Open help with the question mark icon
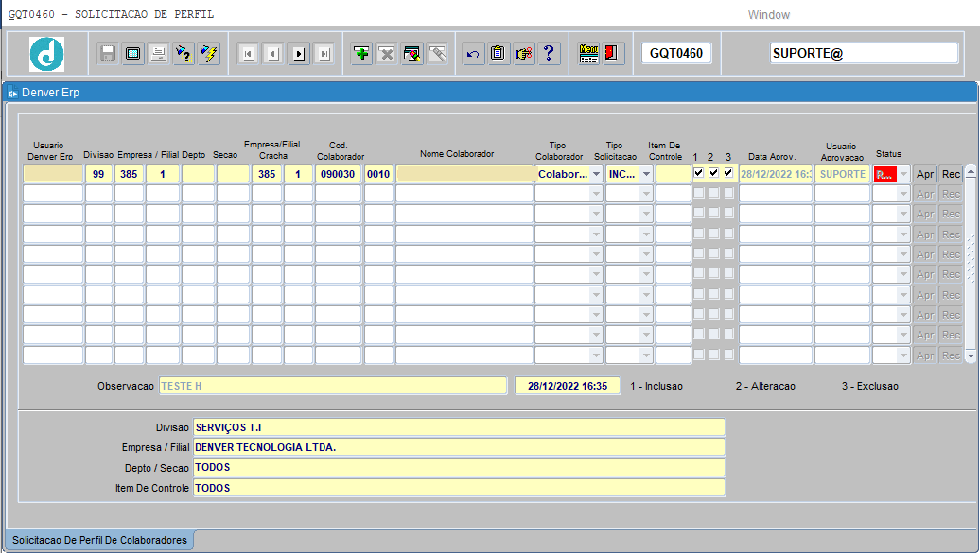The image size is (980, 554). [549, 54]
